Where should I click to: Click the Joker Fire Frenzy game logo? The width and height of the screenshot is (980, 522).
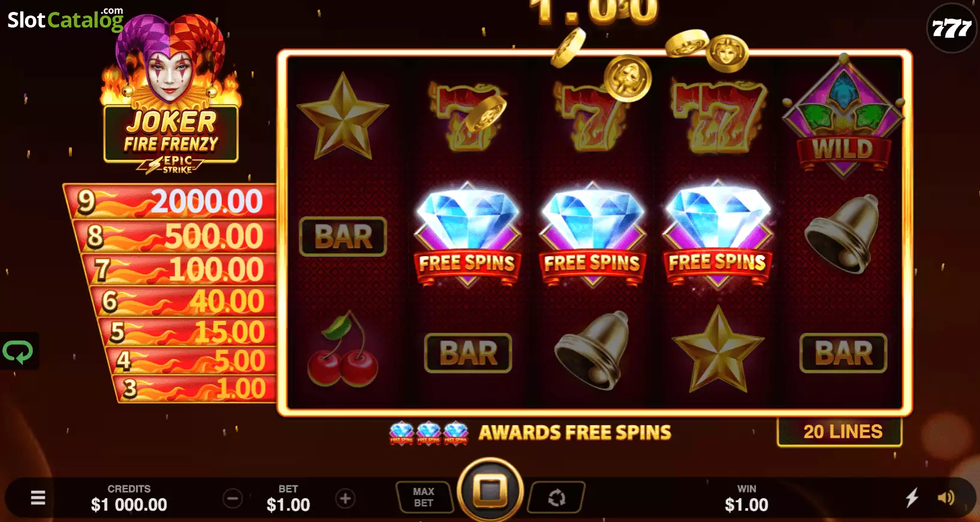coord(171,96)
